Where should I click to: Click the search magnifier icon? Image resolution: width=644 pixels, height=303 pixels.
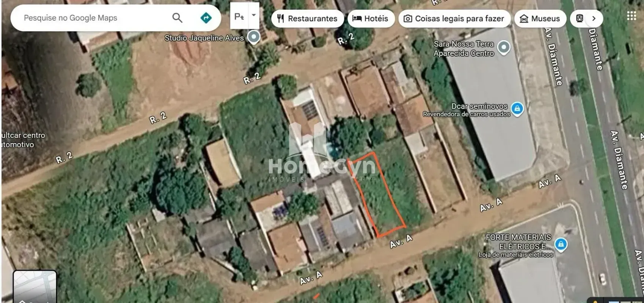(177, 18)
